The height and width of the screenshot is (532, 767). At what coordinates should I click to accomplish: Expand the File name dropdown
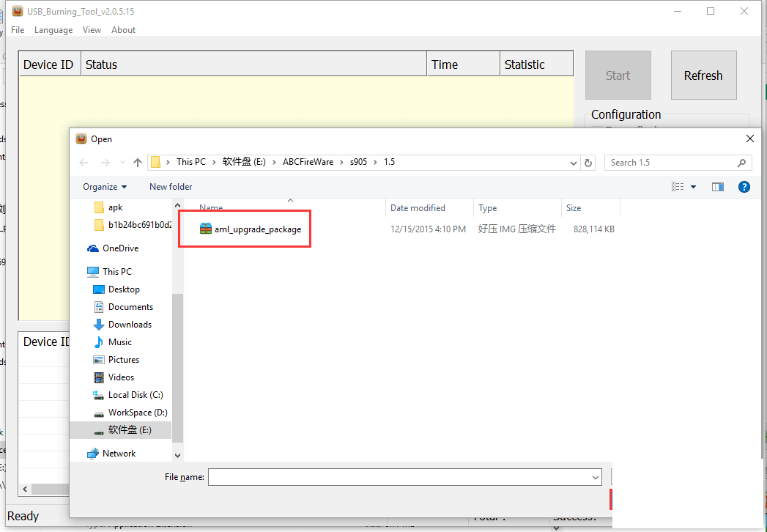tap(596, 477)
